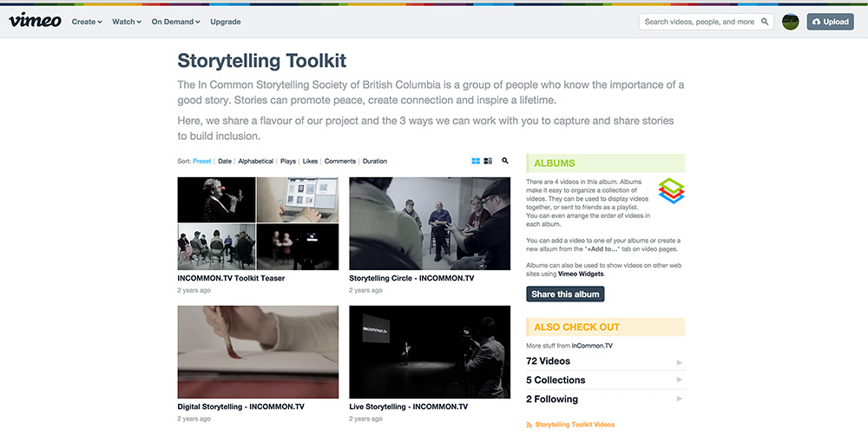
Task: Sort videos by Date
Action: pos(225,162)
